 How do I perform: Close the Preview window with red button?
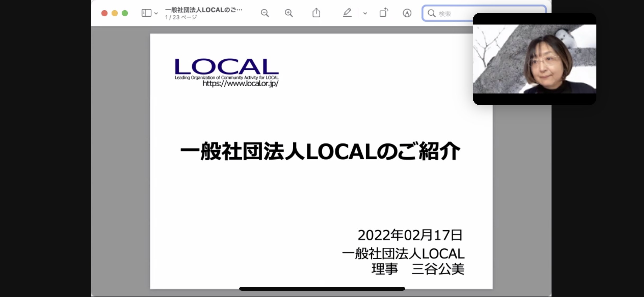point(104,13)
